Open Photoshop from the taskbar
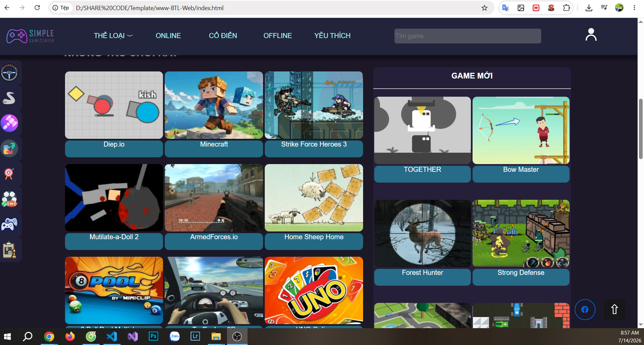644x345 pixels. [154, 336]
